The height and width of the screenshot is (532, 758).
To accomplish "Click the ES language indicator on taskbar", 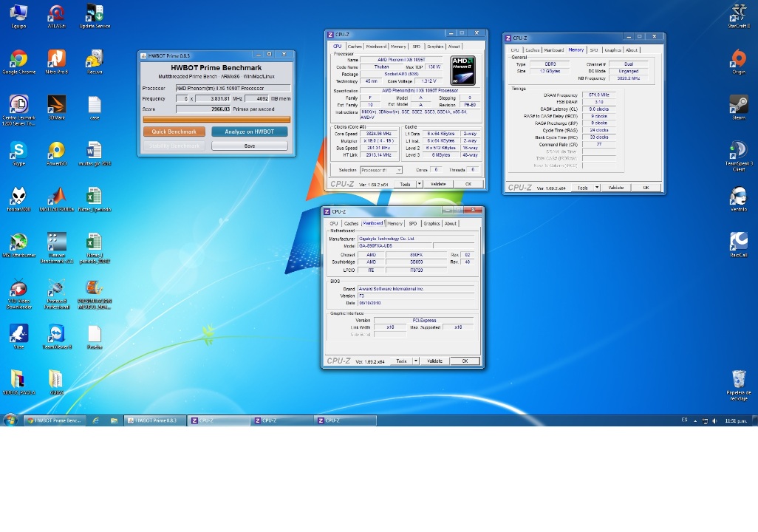I will 685,420.
